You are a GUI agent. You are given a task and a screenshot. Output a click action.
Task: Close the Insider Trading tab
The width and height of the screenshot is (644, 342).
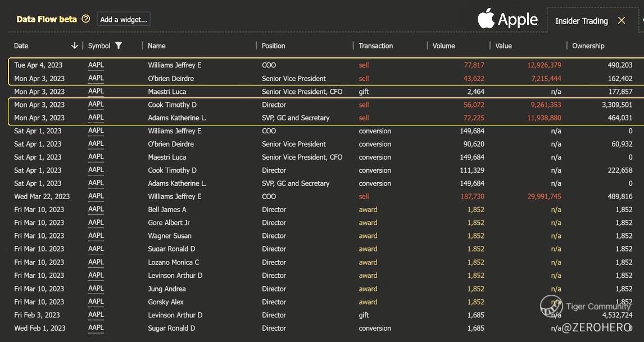[x=621, y=21]
